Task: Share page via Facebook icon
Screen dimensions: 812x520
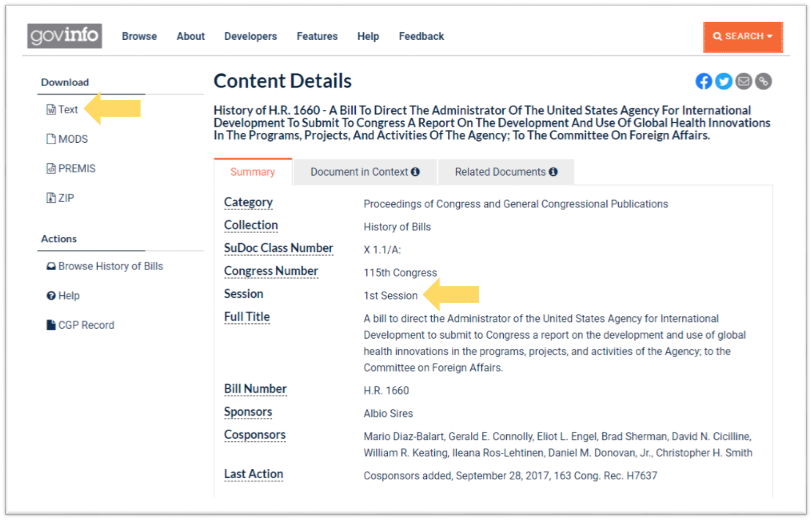Action: click(703, 82)
